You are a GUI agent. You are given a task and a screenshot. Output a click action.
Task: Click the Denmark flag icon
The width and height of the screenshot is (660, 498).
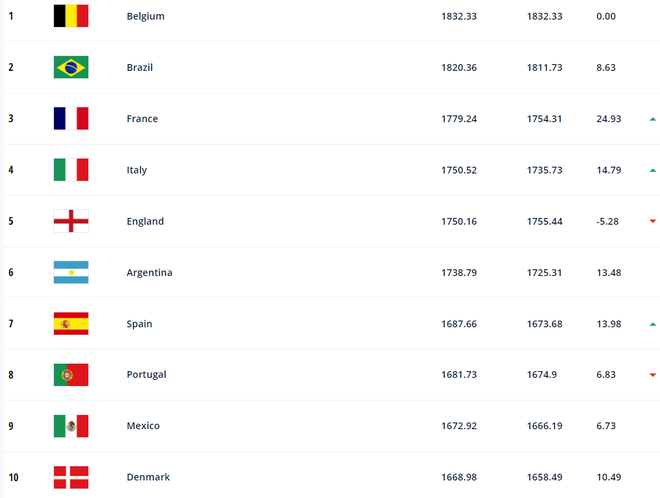(71, 477)
